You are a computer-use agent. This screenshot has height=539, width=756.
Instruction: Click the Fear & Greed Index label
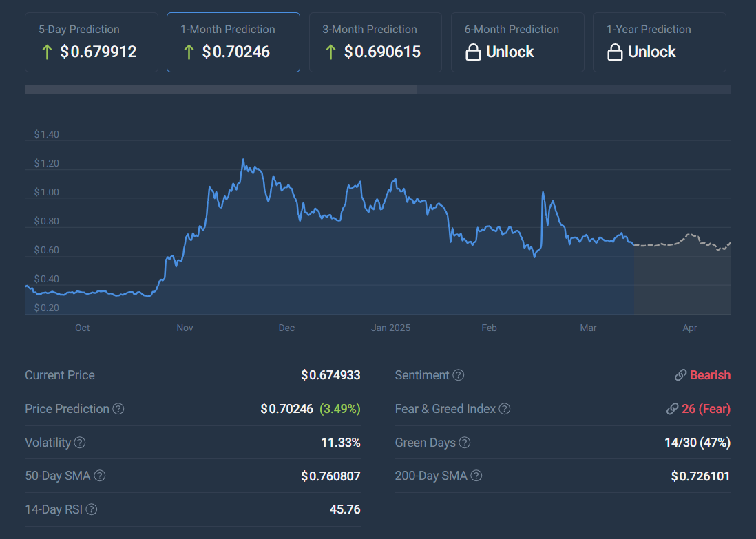point(445,409)
